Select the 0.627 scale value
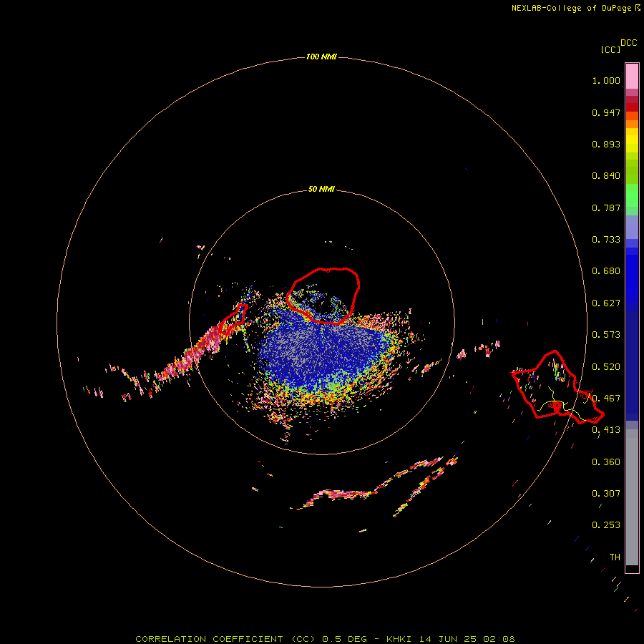 [606, 303]
